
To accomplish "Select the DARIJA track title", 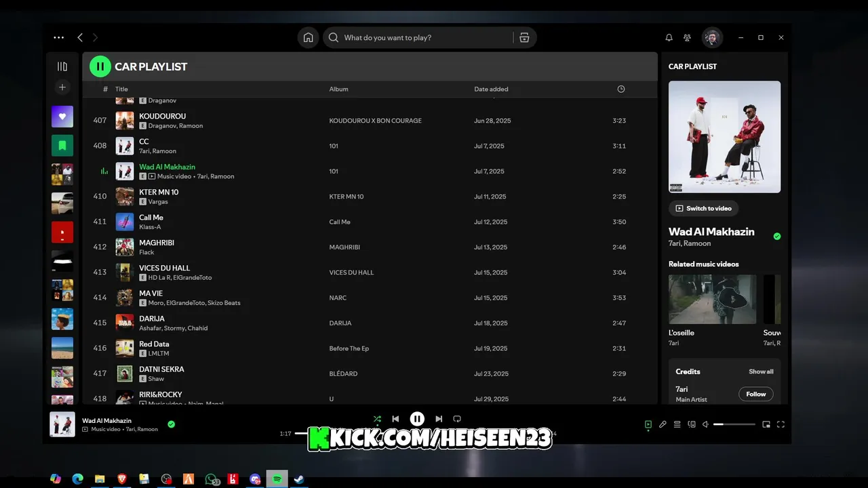I will (x=152, y=319).
